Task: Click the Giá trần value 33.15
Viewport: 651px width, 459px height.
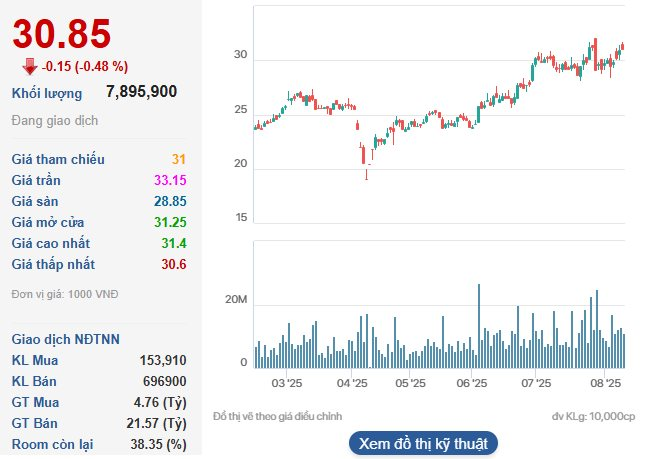Action: 169,180
